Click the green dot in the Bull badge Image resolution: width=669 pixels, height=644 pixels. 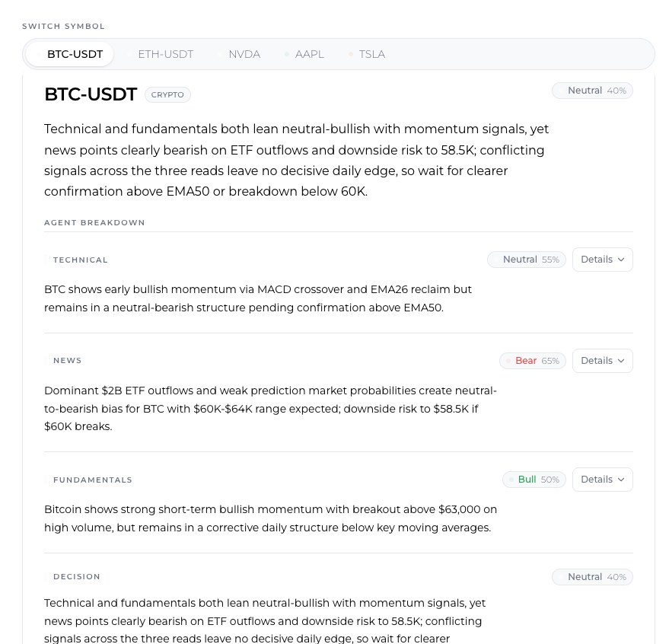coord(511,480)
